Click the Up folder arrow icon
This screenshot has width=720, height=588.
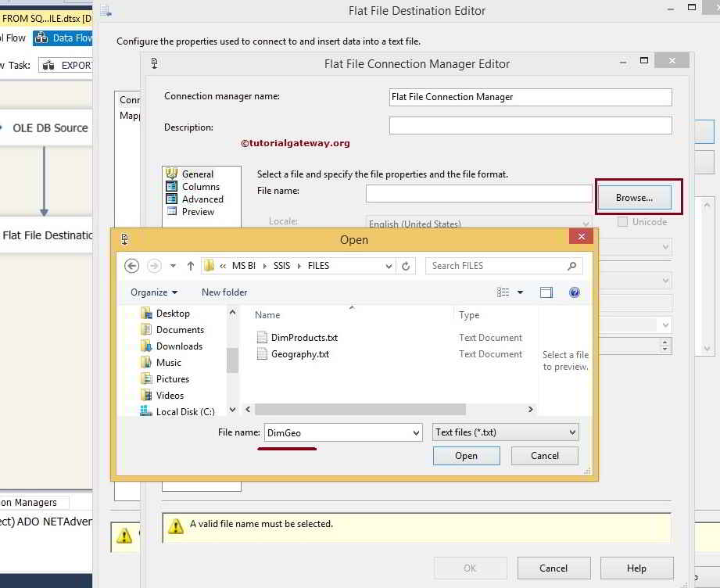click(x=190, y=266)
